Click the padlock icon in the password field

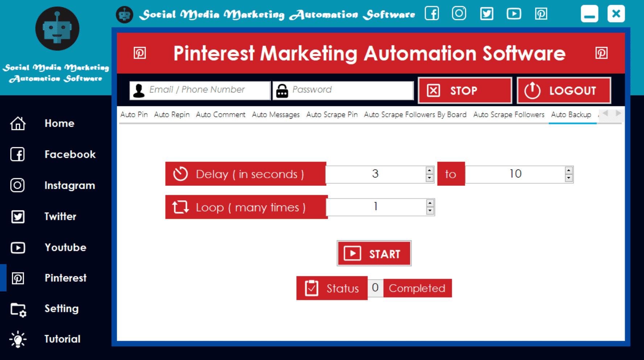pos(282,91)
